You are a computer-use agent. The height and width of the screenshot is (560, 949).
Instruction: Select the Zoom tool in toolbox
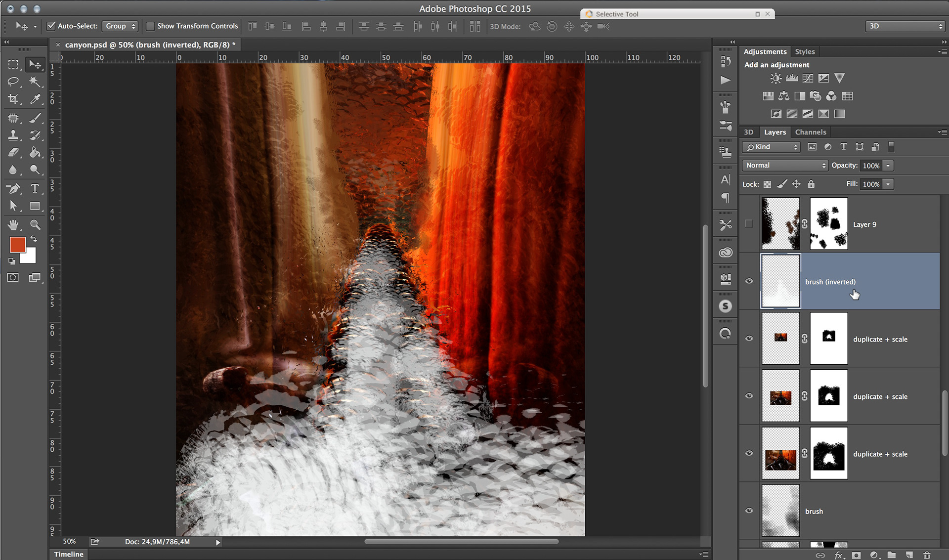tap(35, 224)
